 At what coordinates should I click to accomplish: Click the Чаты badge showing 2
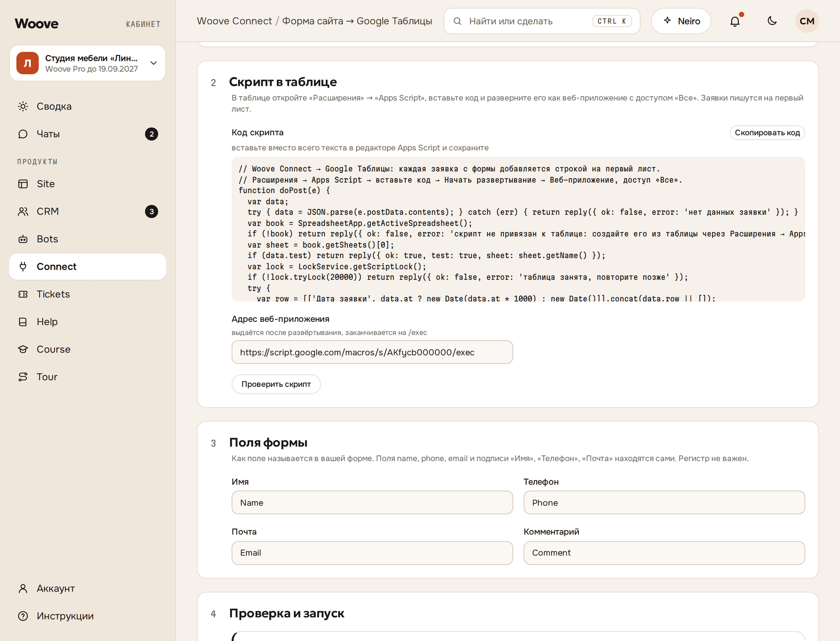pyautogui.click(x=151, y=134)
